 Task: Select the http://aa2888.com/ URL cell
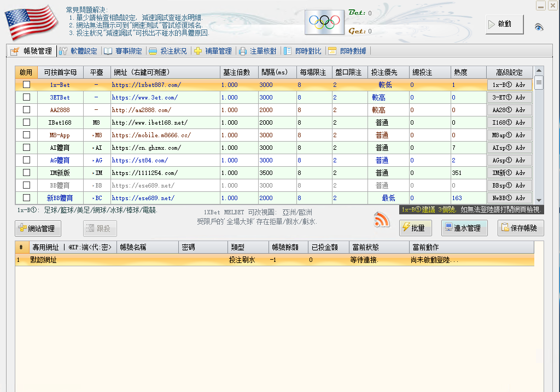click(x=165, y=109)
